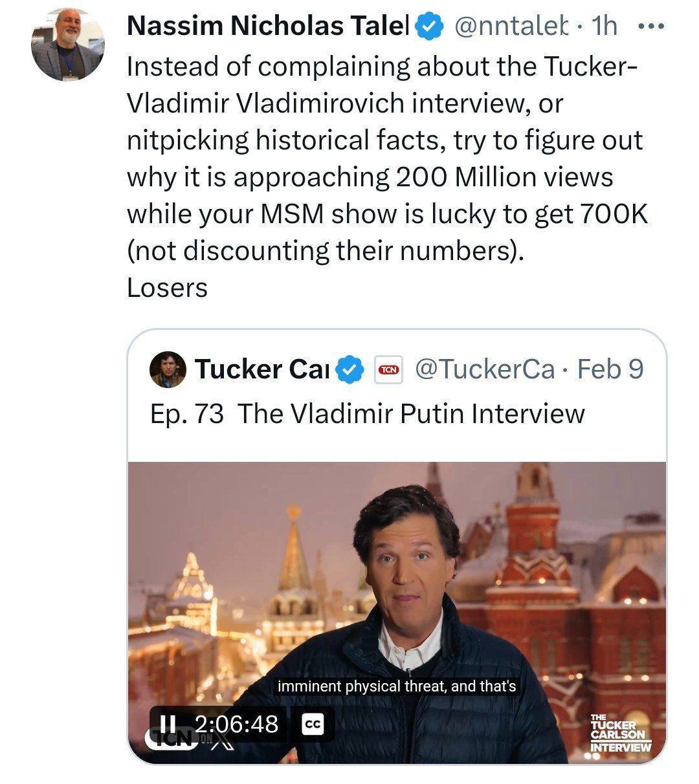Click the red TCN affiliate badge
This screenshot has height=784, width=699.
[388, 369]
